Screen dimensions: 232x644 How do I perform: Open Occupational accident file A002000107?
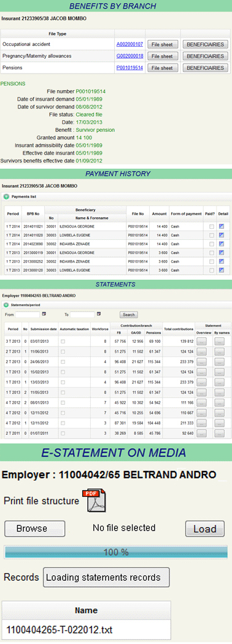click(x=130, y=44)
